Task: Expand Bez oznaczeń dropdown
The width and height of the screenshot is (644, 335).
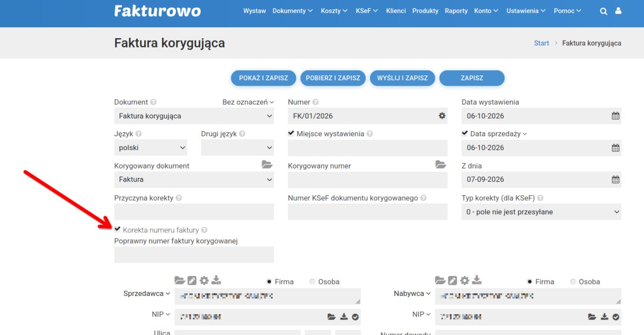Action: pos(248,102)
